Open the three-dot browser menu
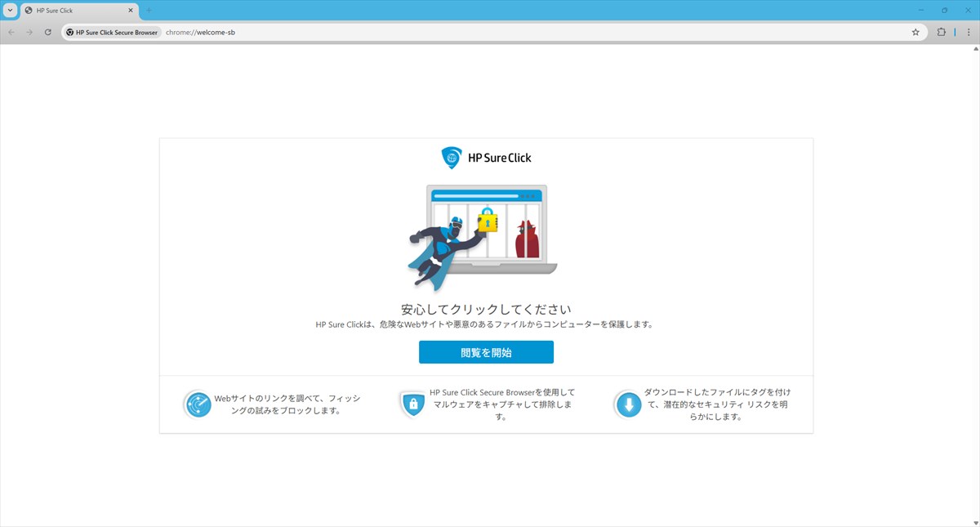Screen dimensions: 980x527 pyautogui.click(x=969, y=33)
